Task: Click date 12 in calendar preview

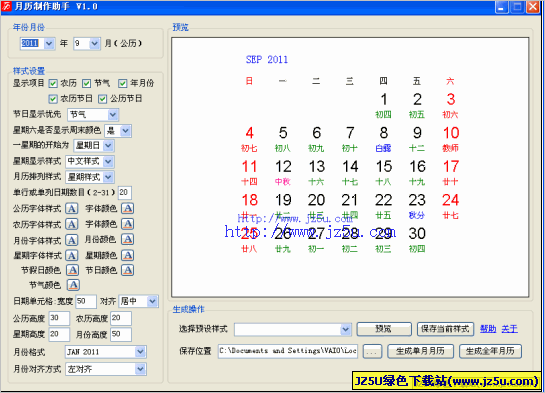Action: tap(283, 167)
